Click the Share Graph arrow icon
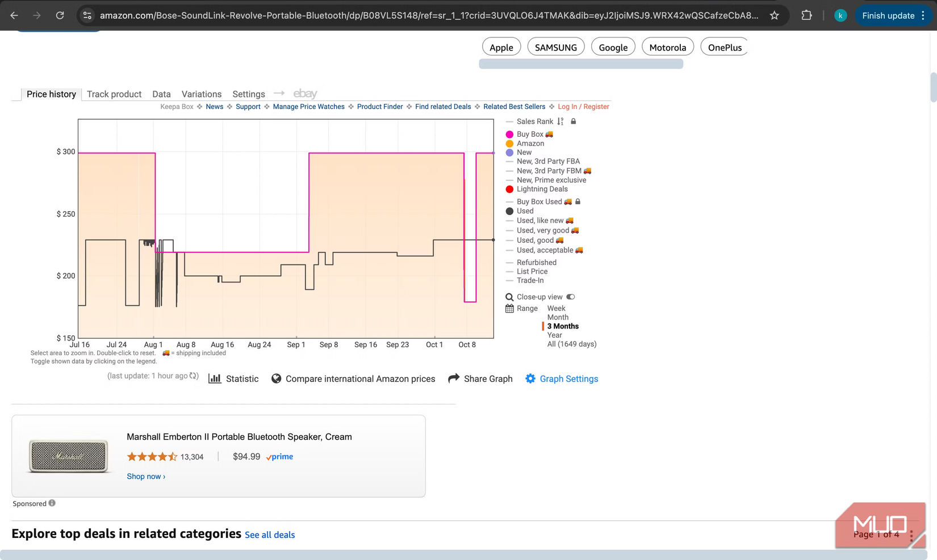This screenshot has height=560, width=937. [454, 378]
